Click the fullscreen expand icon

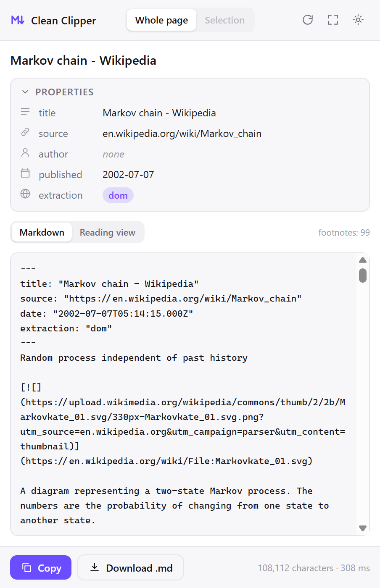coord(333,20)
